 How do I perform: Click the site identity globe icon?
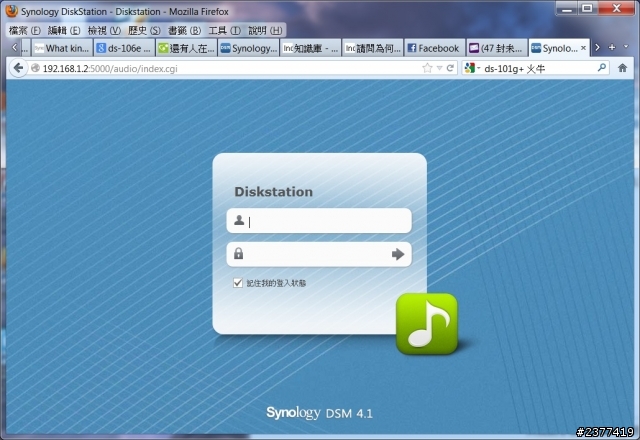pyautogui.click(x=35, y=68)
